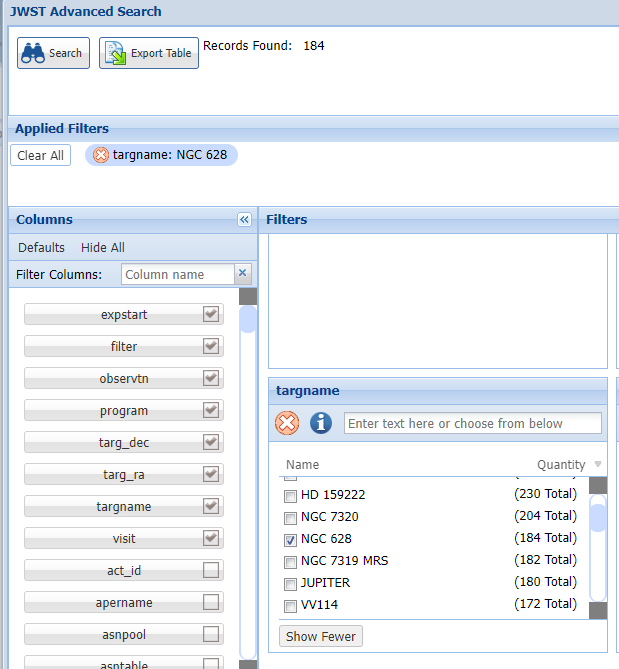Click Show Fewer button
The height and width of the screenshot is (669, 619).
(321, 636)
